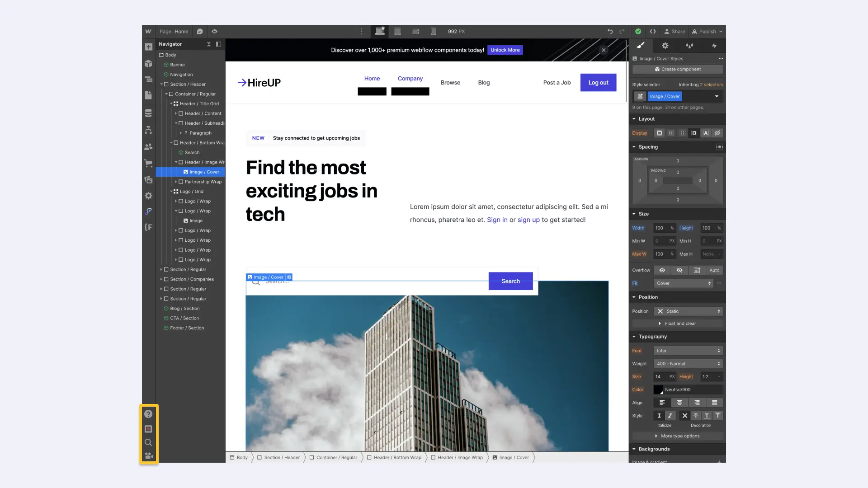Click the Webflow W logo menu
The image size is (868, 488).
point(148,32)
